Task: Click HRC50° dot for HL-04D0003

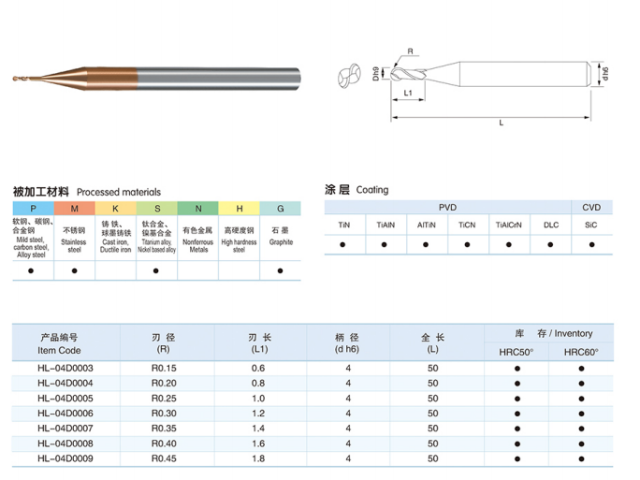Action: tap(517, 368)
